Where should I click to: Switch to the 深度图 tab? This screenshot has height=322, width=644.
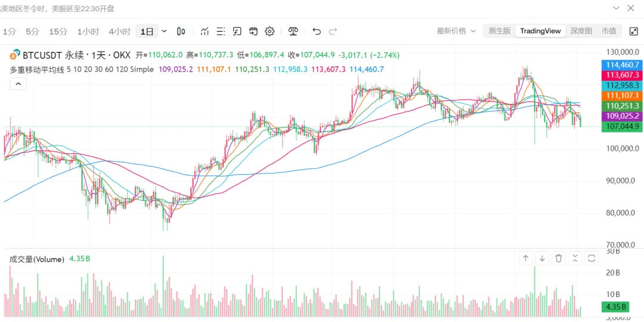[581, 31]
